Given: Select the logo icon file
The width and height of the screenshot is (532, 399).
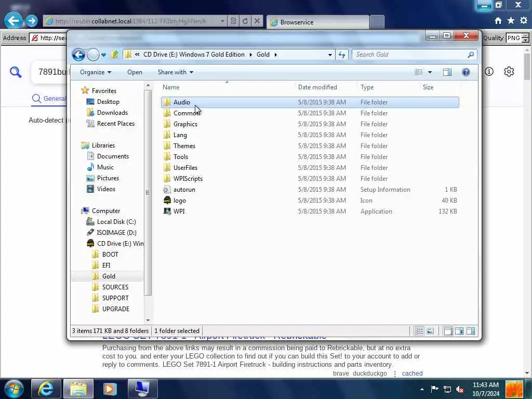Looking at the screenshot, I should click(x=310, y=201).
